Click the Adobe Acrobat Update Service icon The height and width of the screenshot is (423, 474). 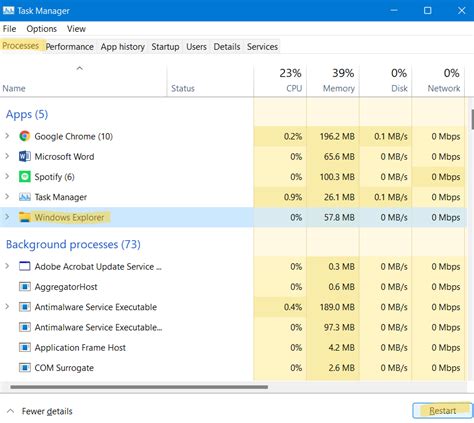[25, 266]
